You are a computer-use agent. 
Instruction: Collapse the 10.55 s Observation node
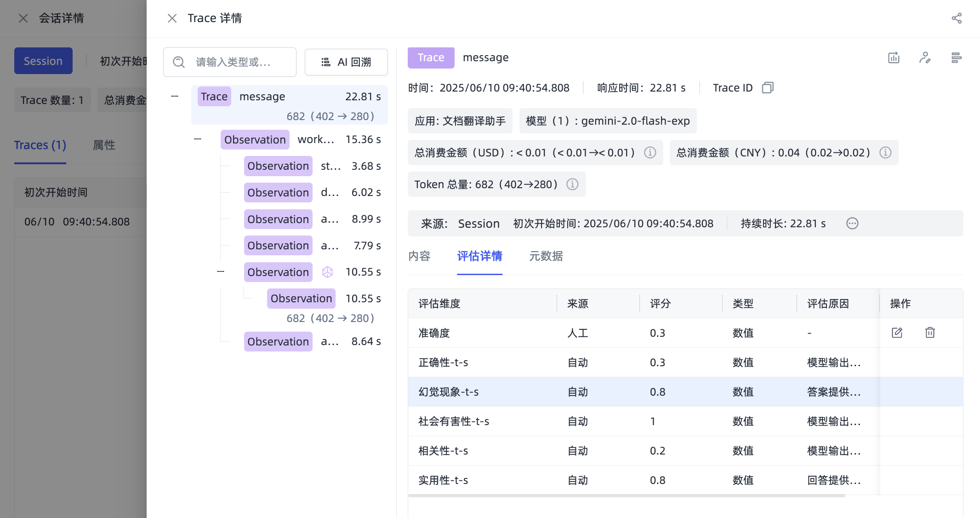click(221, 271)
